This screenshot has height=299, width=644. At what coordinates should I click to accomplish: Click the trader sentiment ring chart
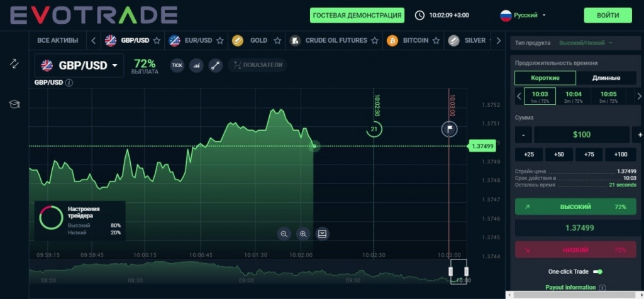pyautogui.click(x=52, y=217)
